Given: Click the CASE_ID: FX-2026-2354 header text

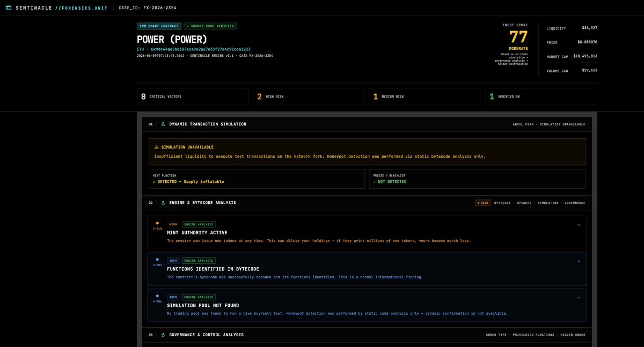Looking at the screenshot, I should click(x=148, y=8).
